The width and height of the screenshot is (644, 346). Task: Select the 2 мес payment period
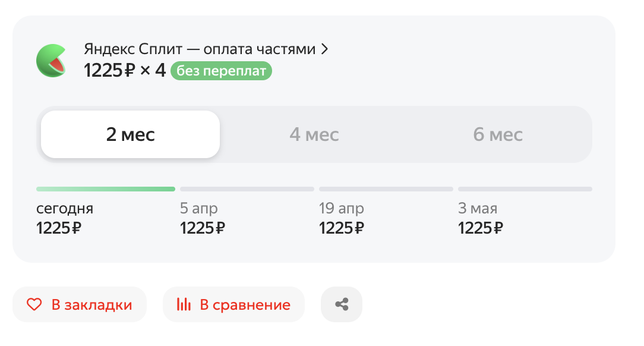pos(130,134)
